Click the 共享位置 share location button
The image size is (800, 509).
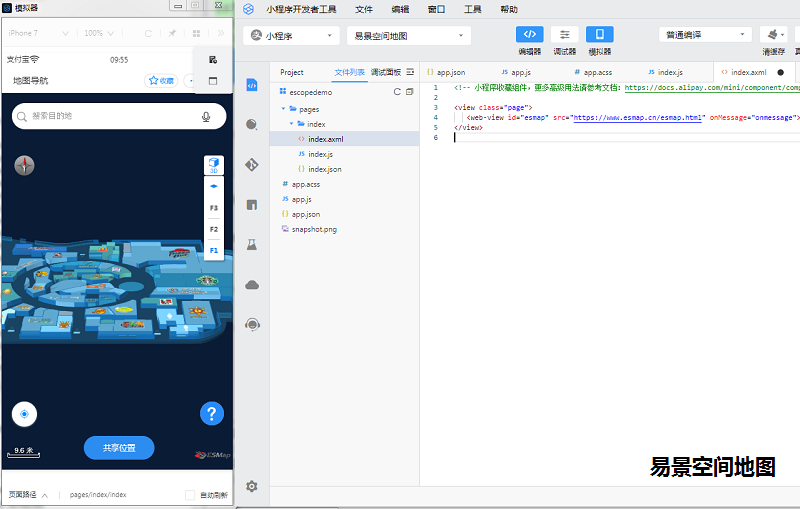(119, 448)
